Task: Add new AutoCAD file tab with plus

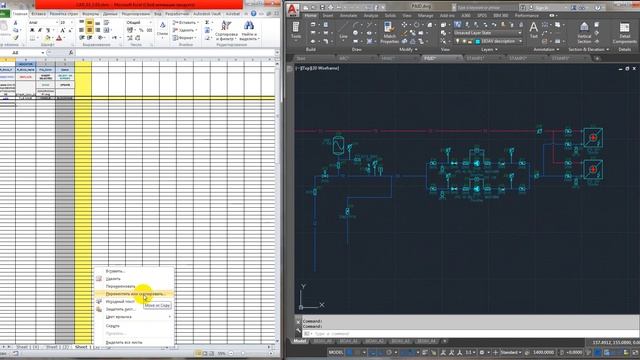Action: tap(597, 59)
